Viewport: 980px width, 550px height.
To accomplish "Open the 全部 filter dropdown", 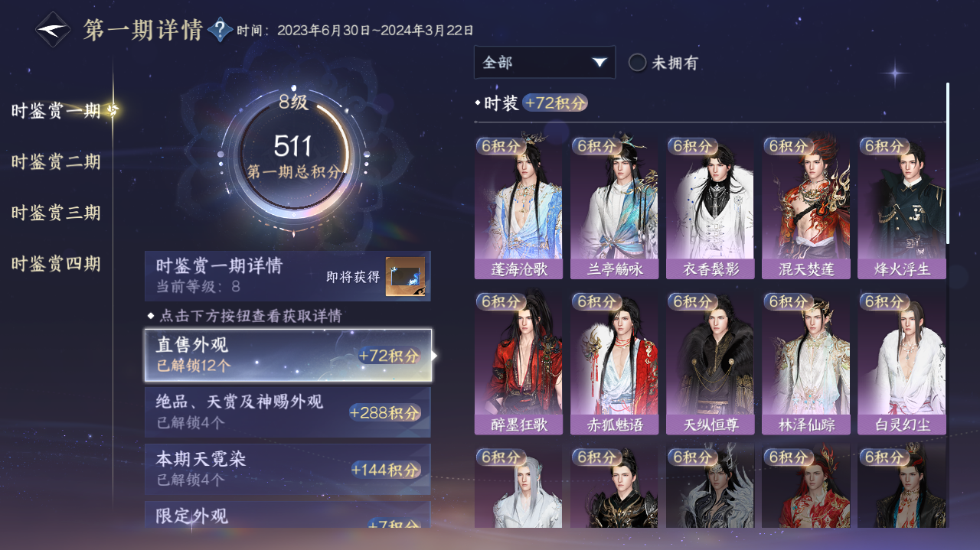I will pyautogui.click(x=544, y=62).
